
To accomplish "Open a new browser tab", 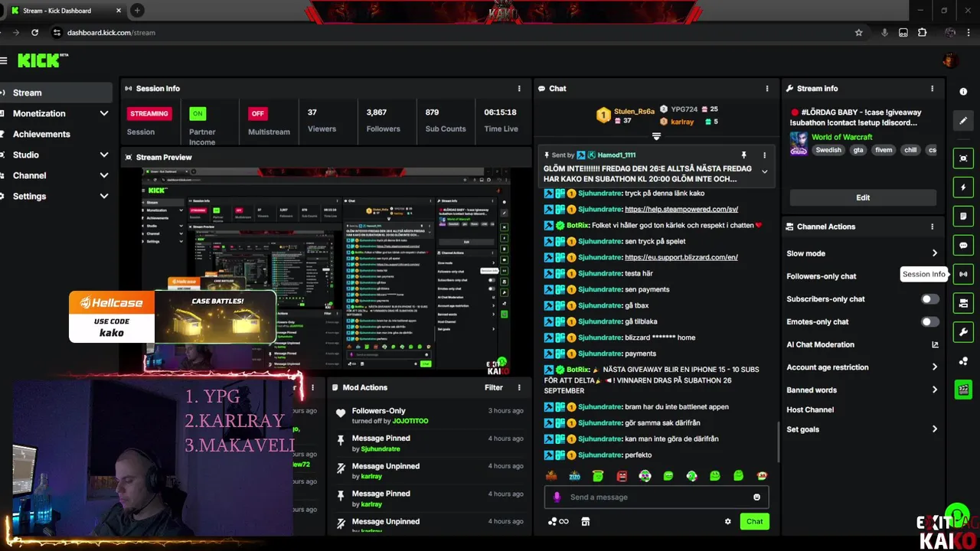I will [137, 11].
